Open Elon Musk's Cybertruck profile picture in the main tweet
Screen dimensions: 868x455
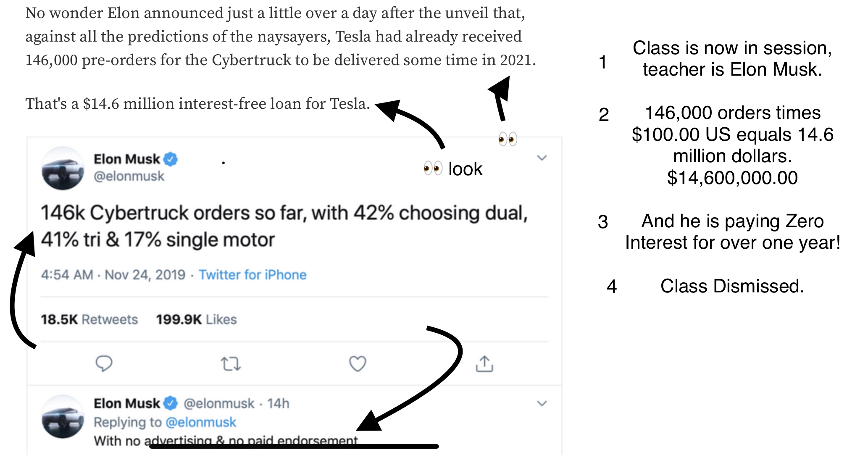pyautogui.click(x=63, y=168)
